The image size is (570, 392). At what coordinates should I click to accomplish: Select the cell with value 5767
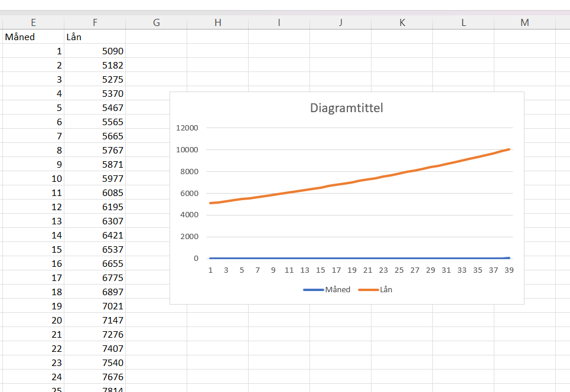click(x=95, y=150)
